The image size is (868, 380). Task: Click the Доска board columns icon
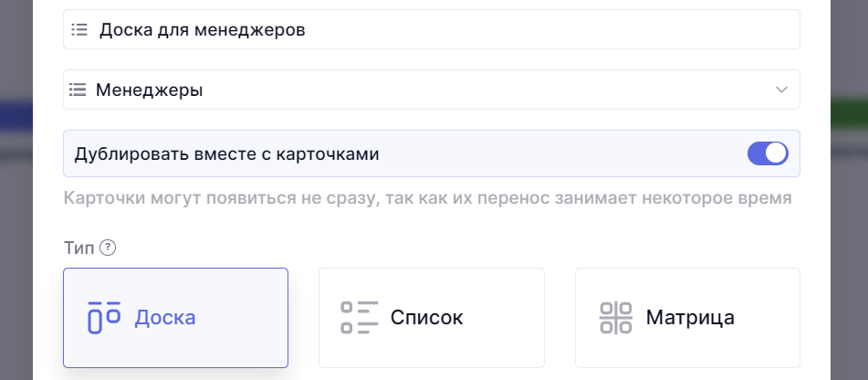[x=104, y=317]
